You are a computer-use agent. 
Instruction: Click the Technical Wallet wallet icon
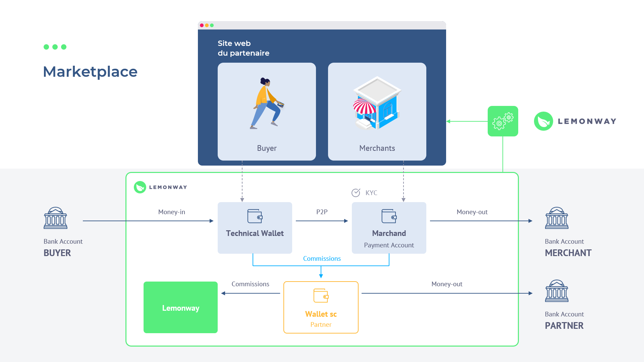click(x=255, y=216)
